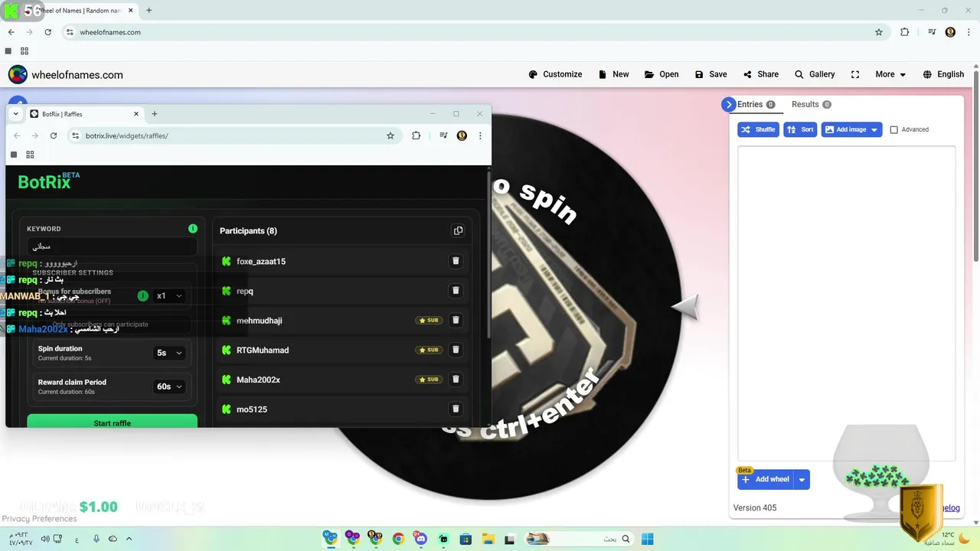Open the English language selector
The width and height of the screenshot is (980, 551).
point(943,74)
